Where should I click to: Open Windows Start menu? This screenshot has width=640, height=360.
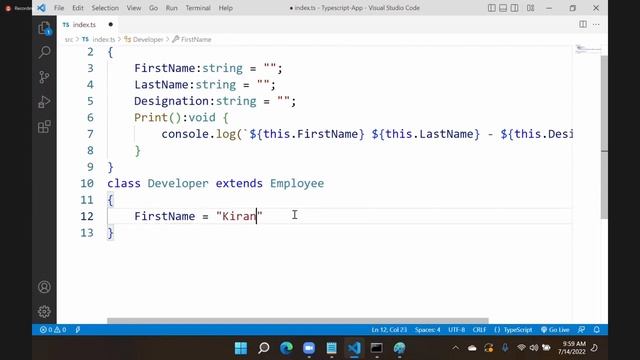coord(241,348)
